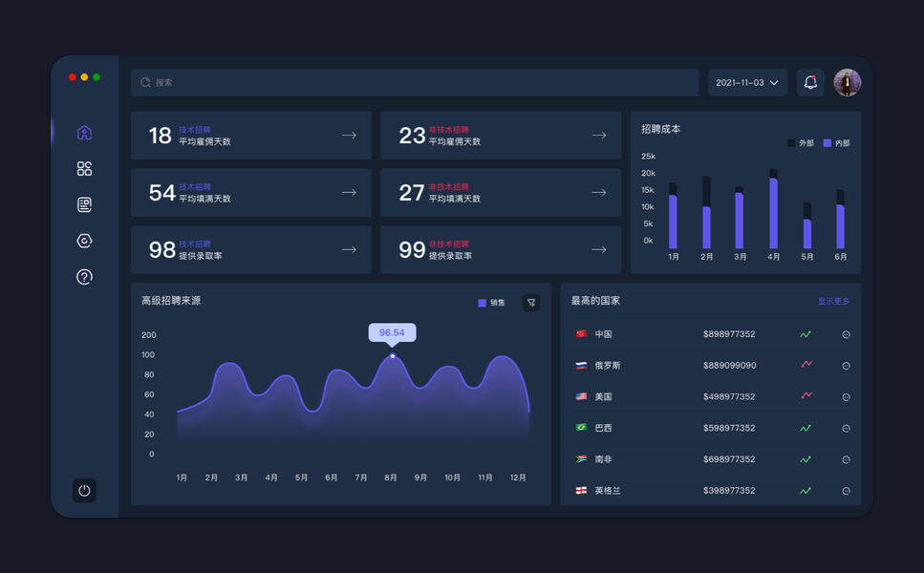Viewport: 924px width, 573px height.
Task: Click arrow on 99 提供录取率 card
Action: point(599,249)
